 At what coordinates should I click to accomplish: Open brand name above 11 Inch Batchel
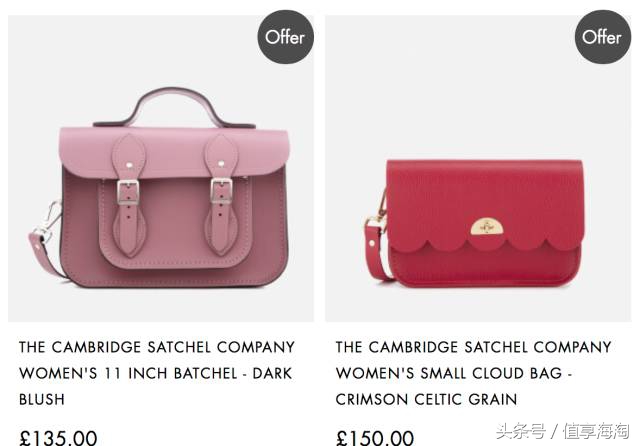click(x=157, y=347)
